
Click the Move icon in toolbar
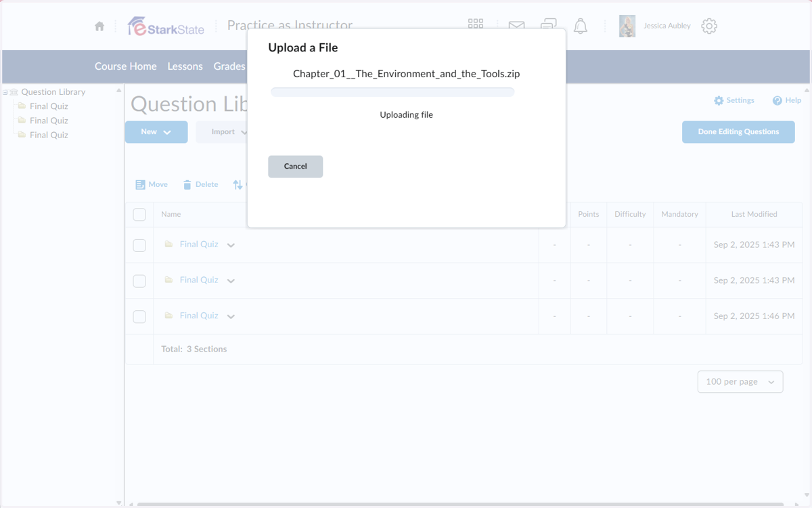[140, 184]
